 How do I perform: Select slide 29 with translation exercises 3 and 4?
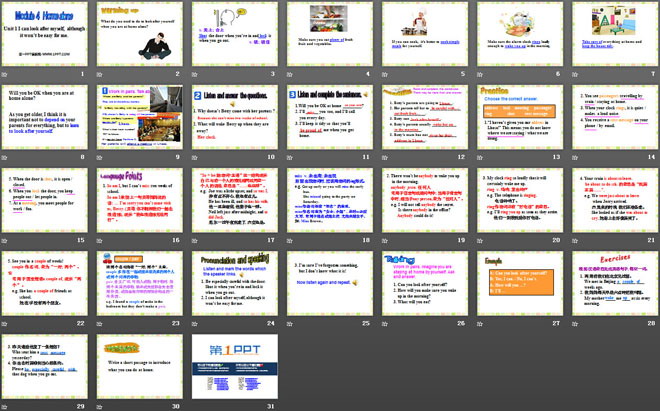45,366
